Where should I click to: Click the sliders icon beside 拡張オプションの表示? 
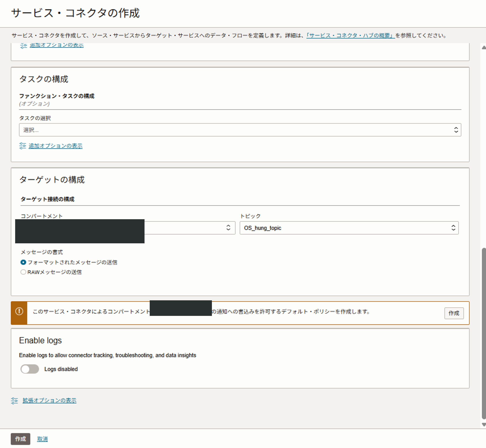[x=15, y=401]
